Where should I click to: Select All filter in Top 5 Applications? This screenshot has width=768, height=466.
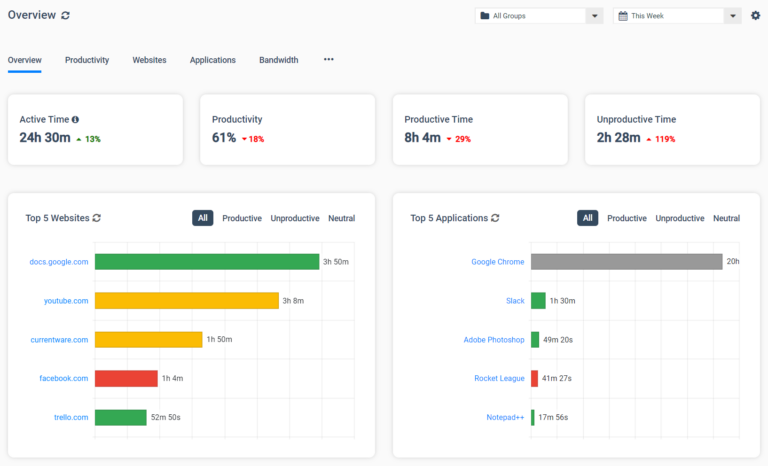tap(587, 218)
